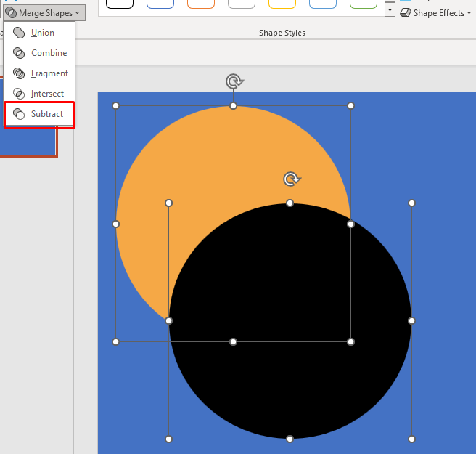Open the Merge Shapes dropdown

44,12
